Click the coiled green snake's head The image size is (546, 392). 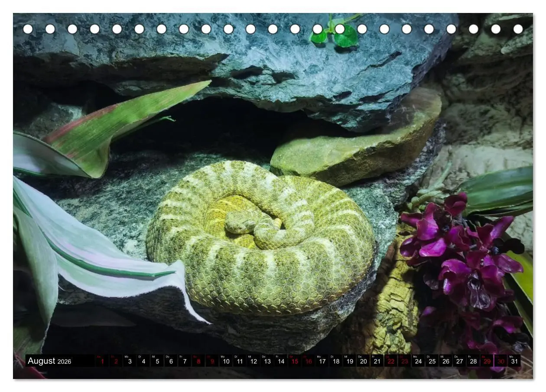[240, 221]
